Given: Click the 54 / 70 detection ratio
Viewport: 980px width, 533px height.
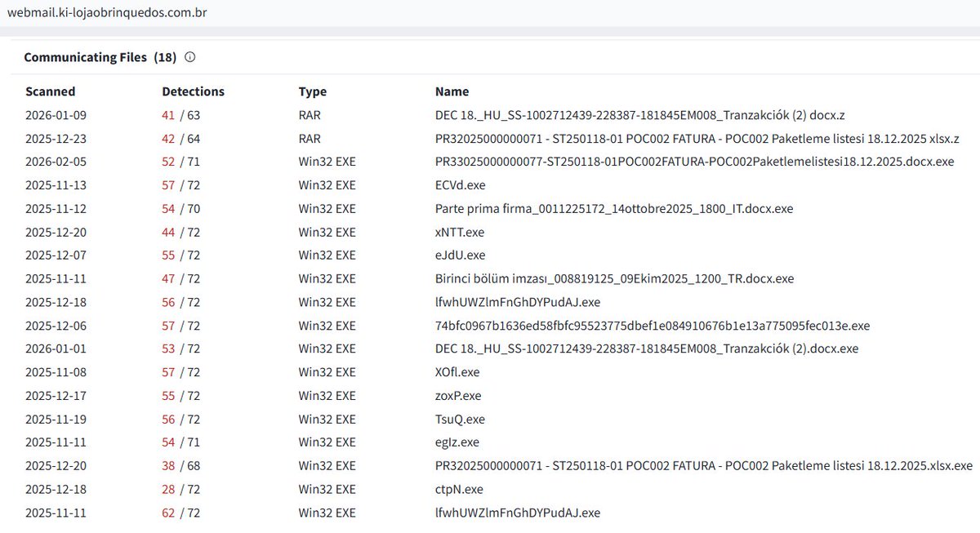Looking at the screenshot, I should [180, 208].
